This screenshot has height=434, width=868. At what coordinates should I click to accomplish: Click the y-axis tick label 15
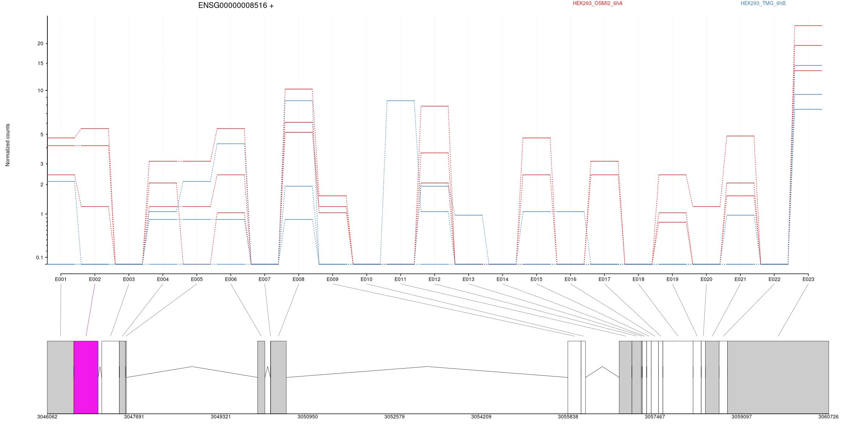pyautogui.click(x=40, y=63)
